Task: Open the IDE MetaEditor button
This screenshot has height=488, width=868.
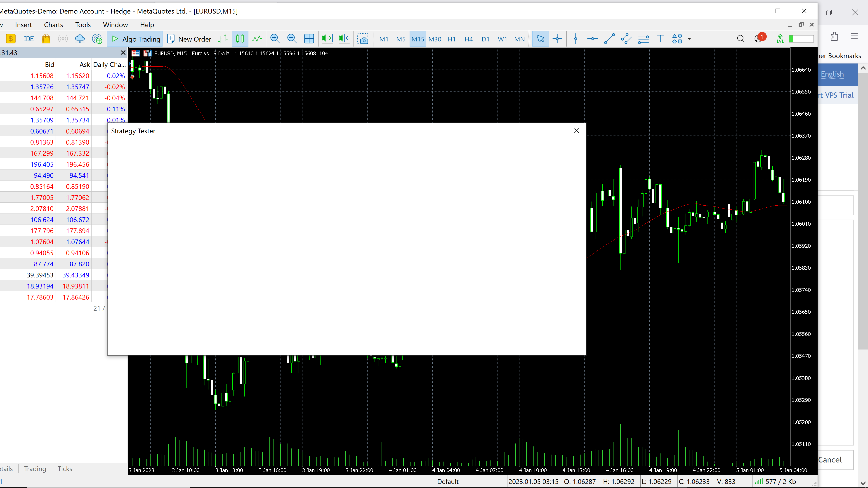Action: click(29, 39)
